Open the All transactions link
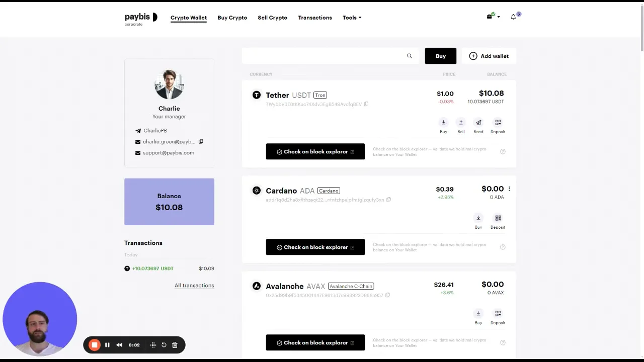This screenshot has width=644, height=362. click(194, 286)
